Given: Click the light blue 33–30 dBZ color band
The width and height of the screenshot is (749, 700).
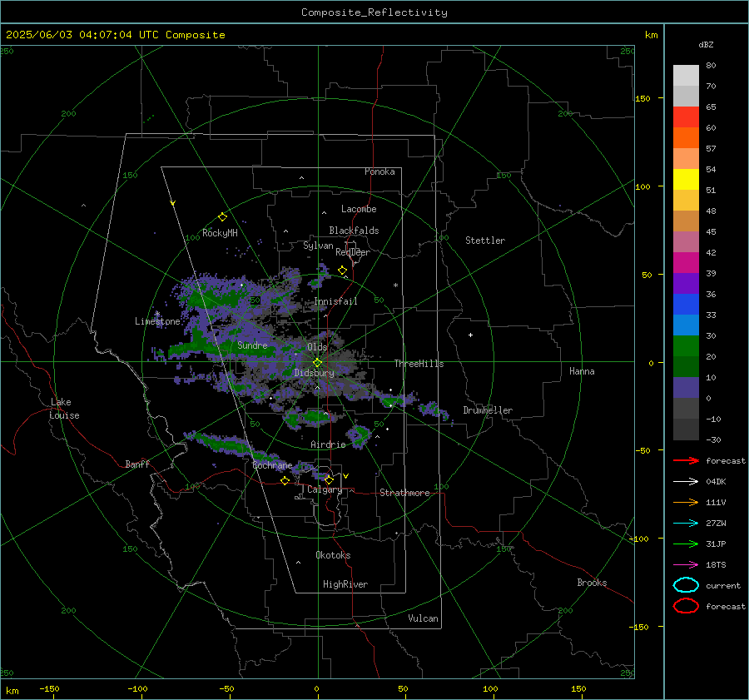Looking at the screenshot, I should point(686,325).
